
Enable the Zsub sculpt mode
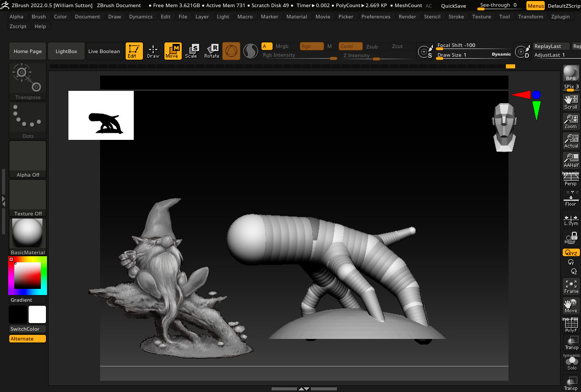[372, 46]
